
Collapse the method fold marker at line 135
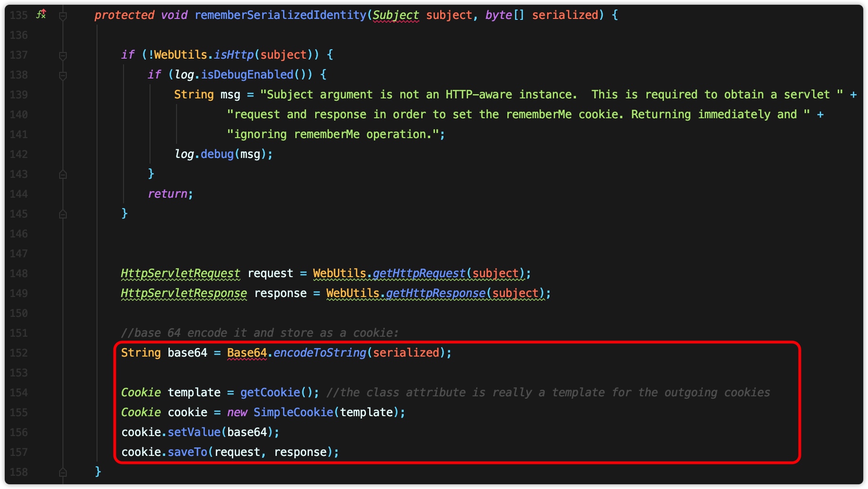point(63,16)
